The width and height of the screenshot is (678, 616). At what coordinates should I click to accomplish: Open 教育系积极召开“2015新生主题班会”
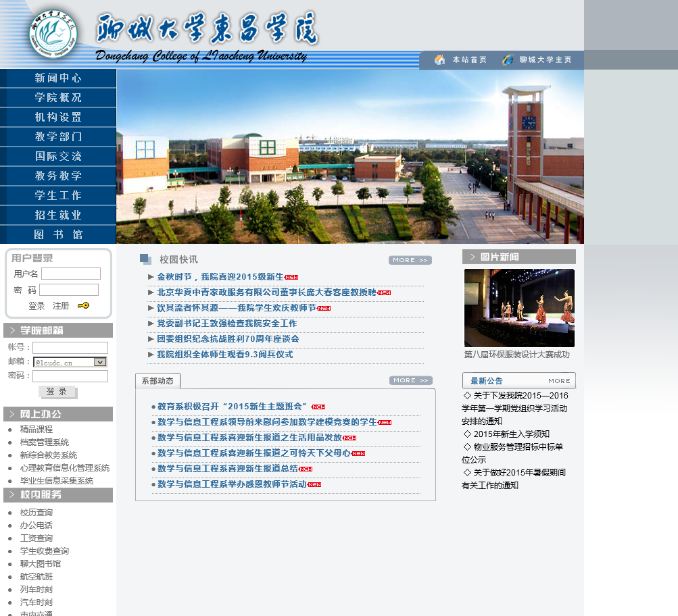click(234, 407)
